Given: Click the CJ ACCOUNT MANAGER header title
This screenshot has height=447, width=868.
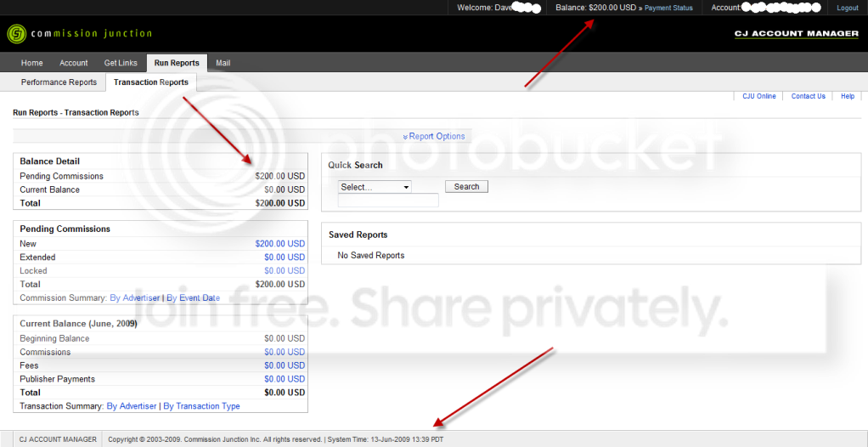Looking at the screenshot, I should coord(797,34).
